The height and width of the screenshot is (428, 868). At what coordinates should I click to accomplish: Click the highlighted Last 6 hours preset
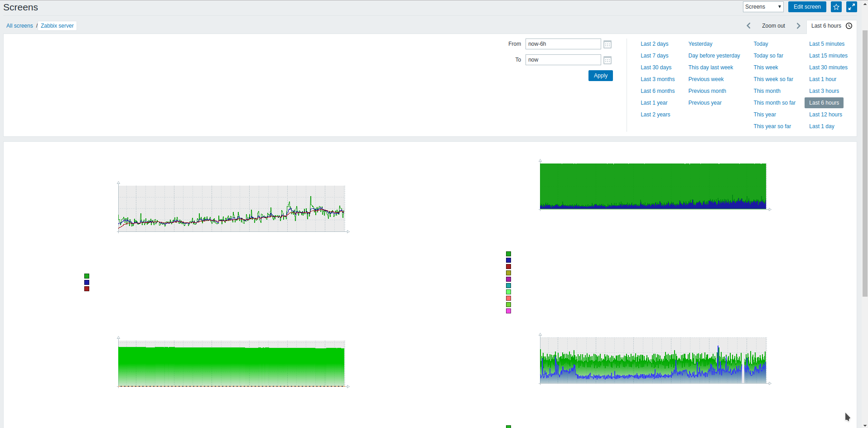[x=824, y=103]
